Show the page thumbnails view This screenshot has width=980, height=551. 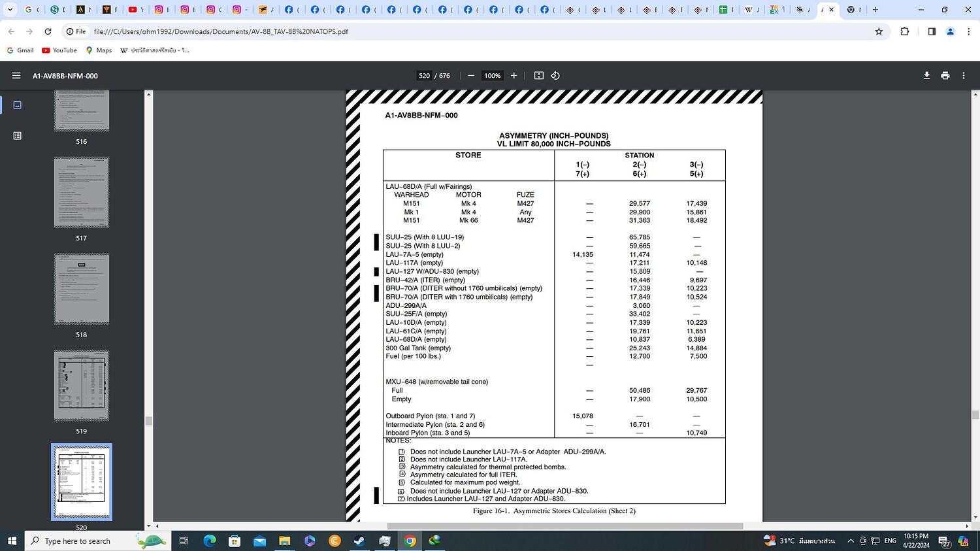point(18,105)
